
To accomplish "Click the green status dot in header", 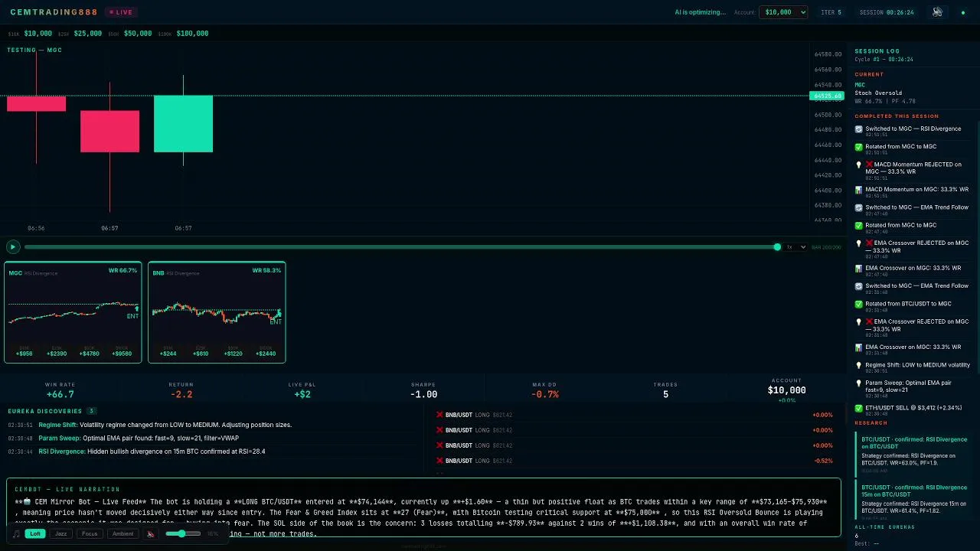I will [963, 13].
